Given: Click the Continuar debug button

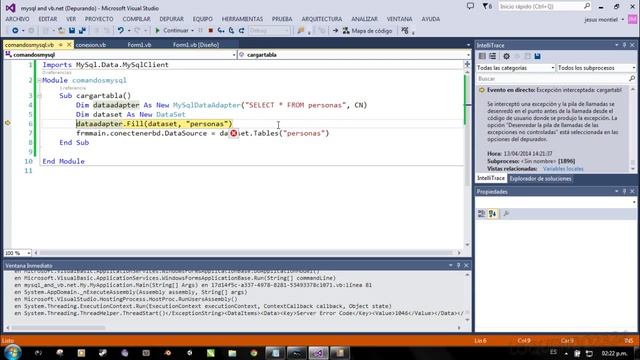Looking at the screenshot, I should point(171,31).
